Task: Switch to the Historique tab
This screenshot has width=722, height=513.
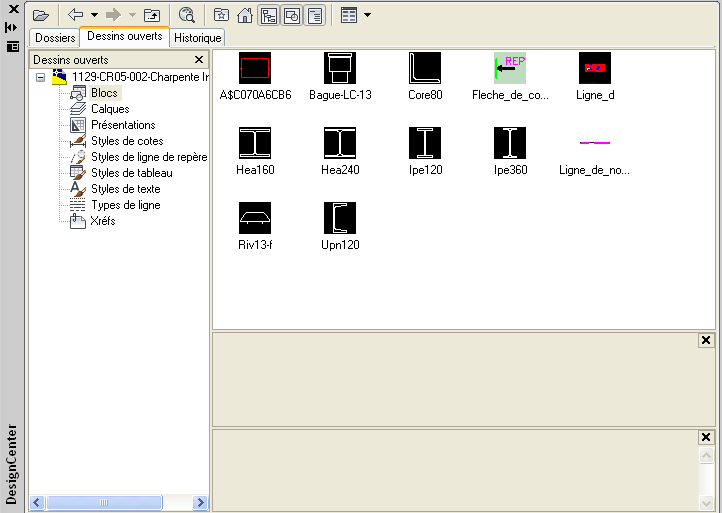Action: point(197,37)
